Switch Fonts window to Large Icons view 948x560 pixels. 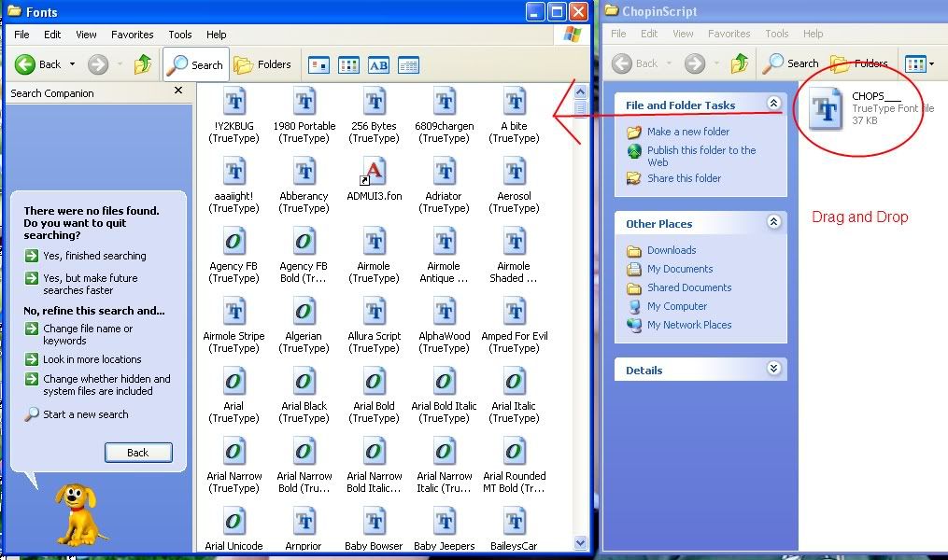(x=318, y=64)
